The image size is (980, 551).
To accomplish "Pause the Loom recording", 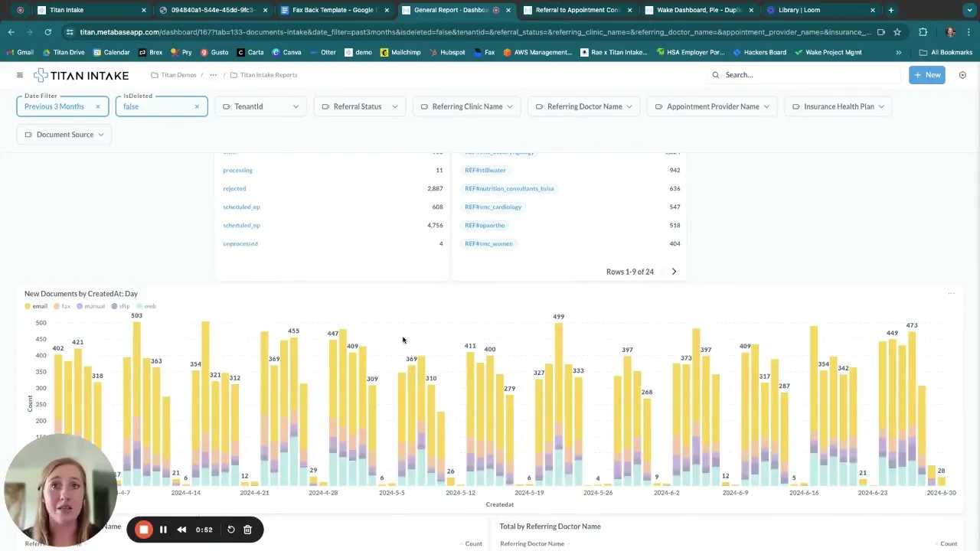I will pos(163,530).
